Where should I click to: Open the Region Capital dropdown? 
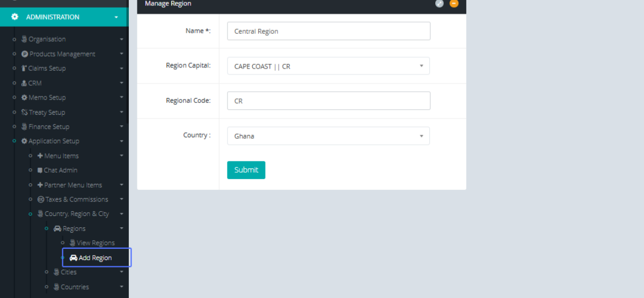tap(328, 66)
